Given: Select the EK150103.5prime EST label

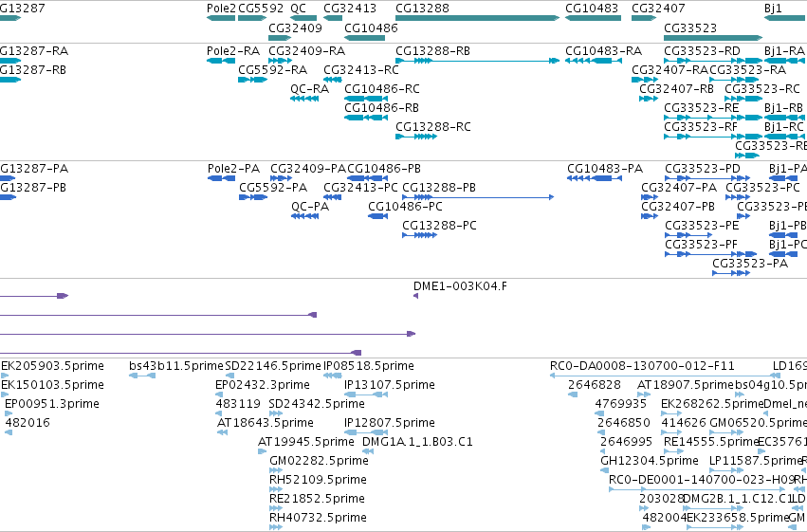Looking at the screenshot, I should [52, 385].
